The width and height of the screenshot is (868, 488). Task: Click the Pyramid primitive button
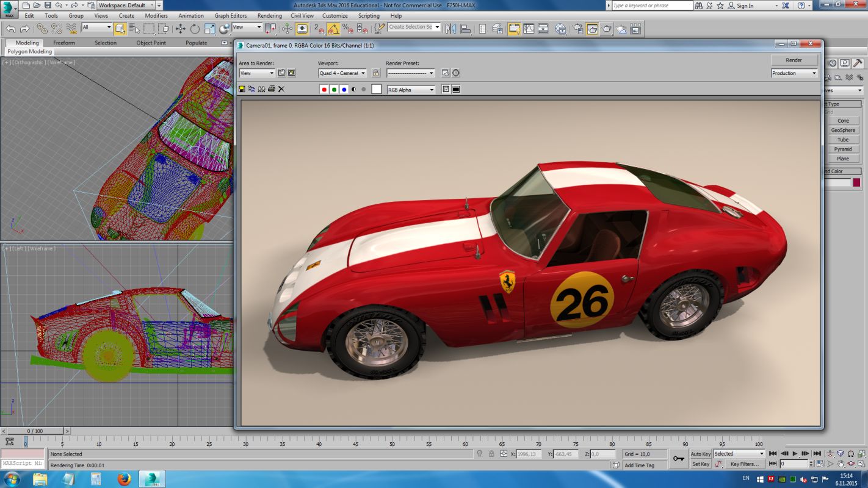(x=843, y=149)
